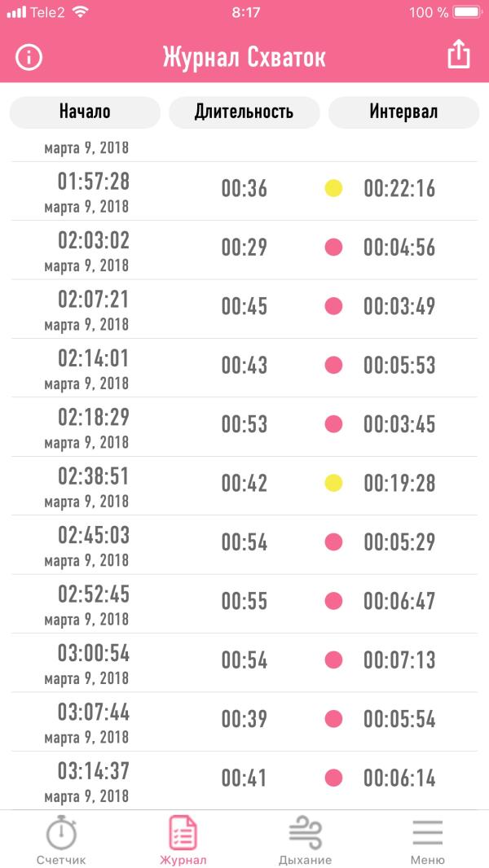
Task: Tap the Wi-Fi status icon
Action: pyautogui.click(x=81, y=12)
